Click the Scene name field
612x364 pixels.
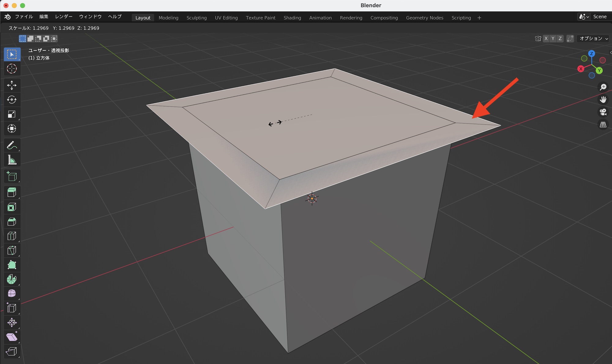600,17
